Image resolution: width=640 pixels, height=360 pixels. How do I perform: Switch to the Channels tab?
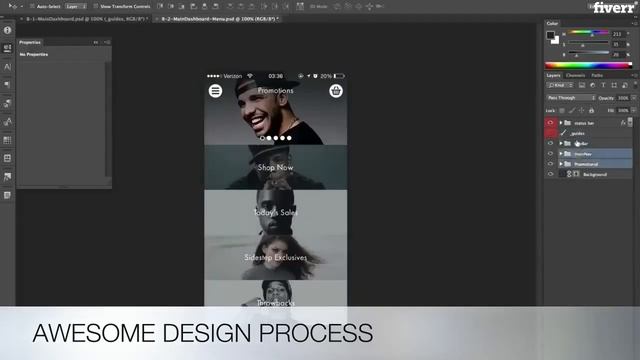(x=575, y=75)
